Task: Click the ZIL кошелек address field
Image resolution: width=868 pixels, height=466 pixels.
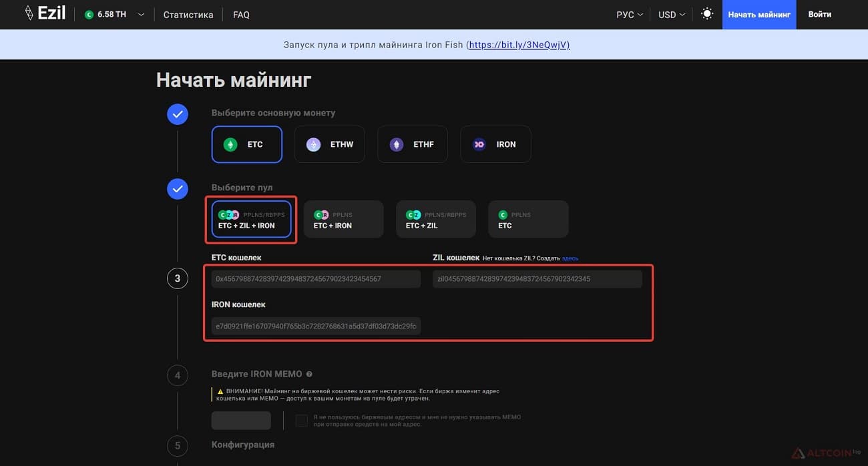Action: 537,279
